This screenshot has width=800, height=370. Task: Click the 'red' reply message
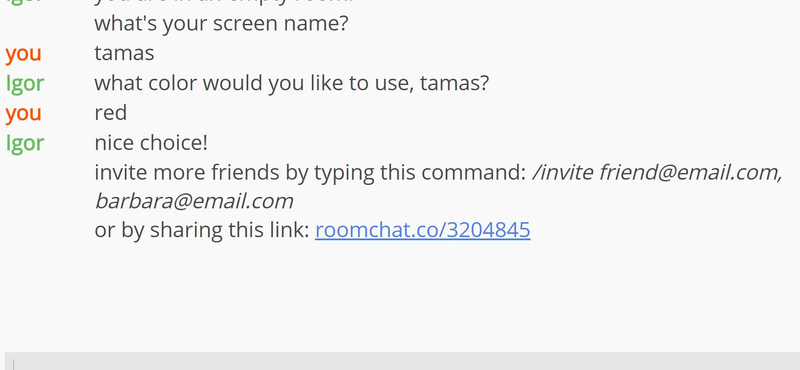point(111,113)
